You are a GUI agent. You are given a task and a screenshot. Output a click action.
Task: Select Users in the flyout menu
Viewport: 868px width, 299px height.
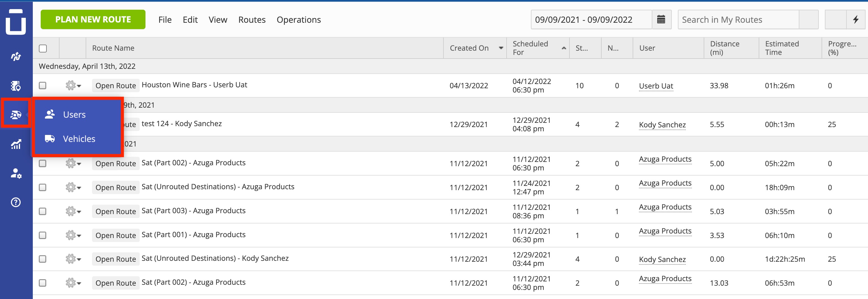[78, 115]
